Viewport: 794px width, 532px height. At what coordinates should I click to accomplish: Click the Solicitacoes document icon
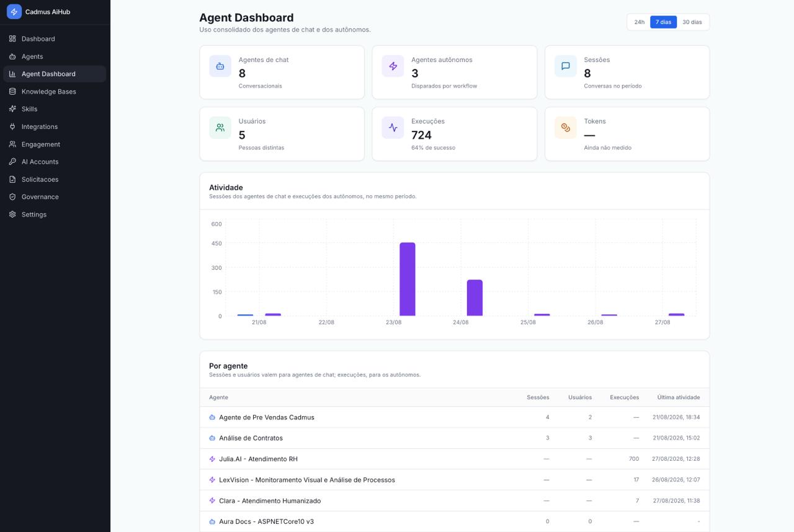click(x=12, y=179)
